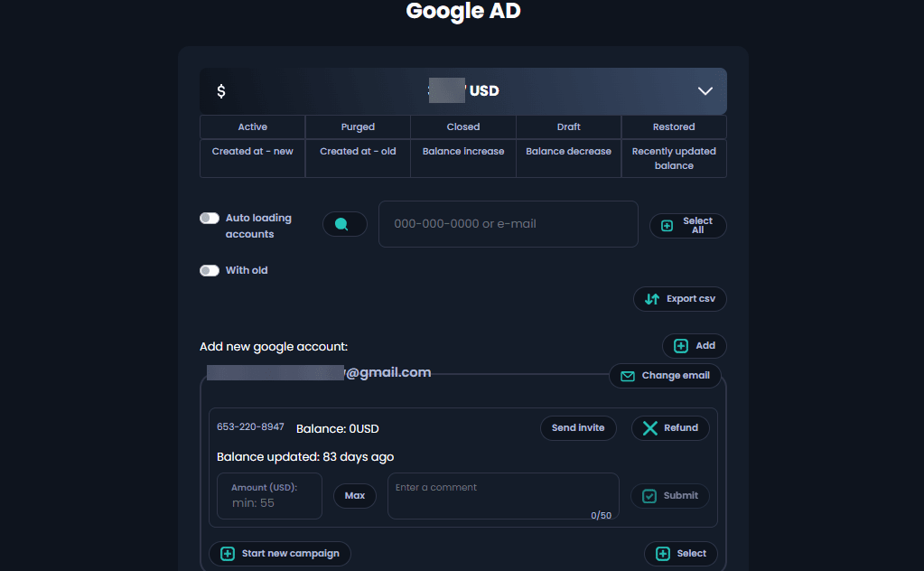Click the plus icon on Select button
924x571 pixels.
click(663, 553)
